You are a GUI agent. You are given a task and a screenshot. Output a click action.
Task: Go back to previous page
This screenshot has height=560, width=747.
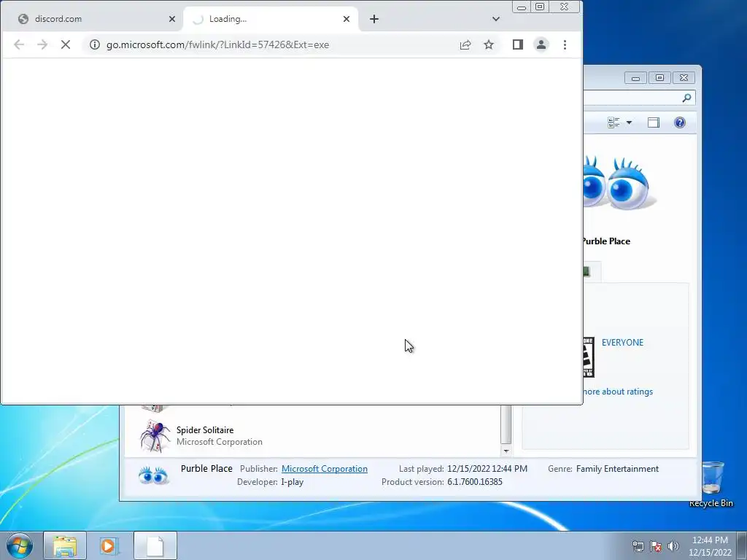(x=19, y=44)
